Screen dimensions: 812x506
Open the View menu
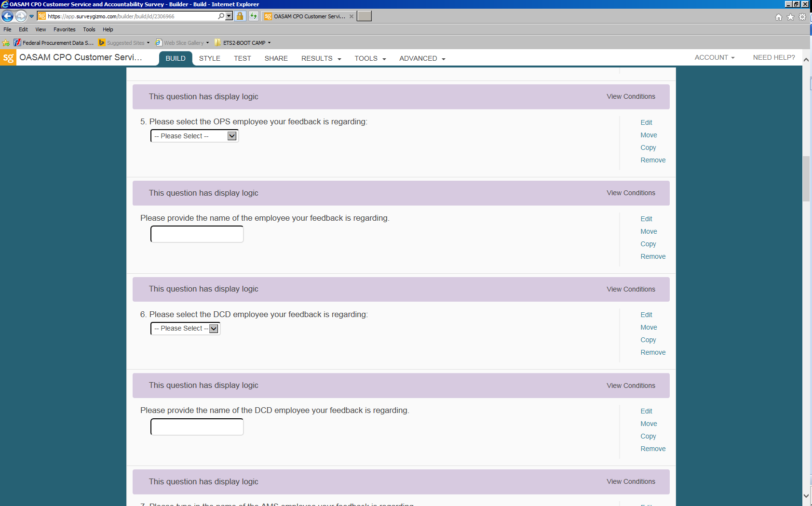tap(41, 29)
